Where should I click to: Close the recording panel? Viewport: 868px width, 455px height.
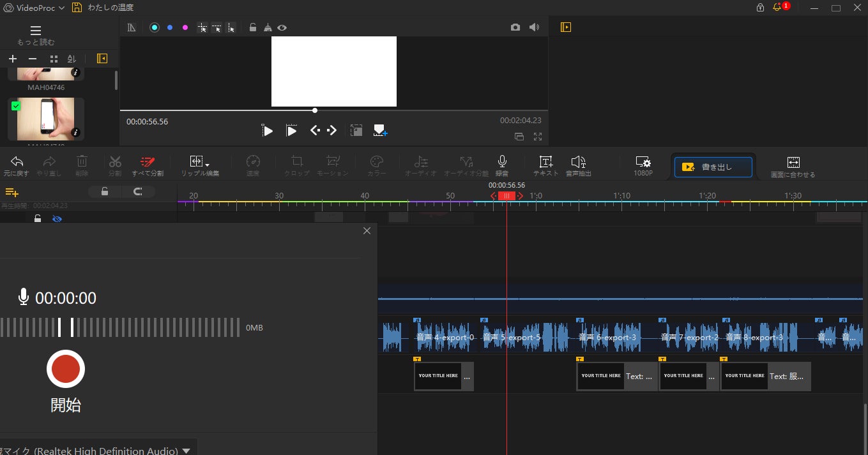point(367,231)
